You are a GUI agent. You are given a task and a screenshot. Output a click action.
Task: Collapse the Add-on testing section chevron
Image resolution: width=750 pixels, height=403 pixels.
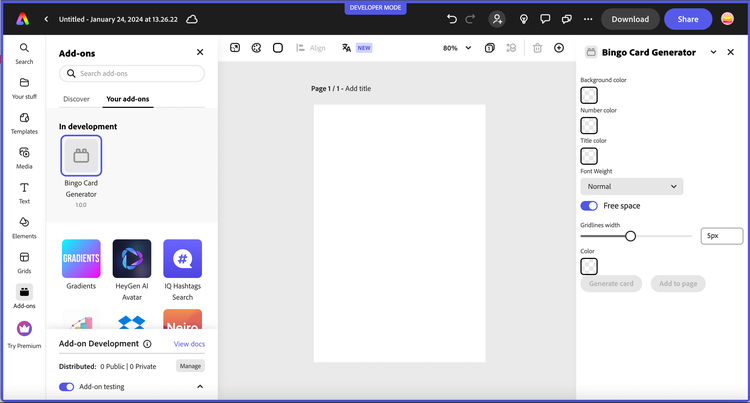click(200, 386)
